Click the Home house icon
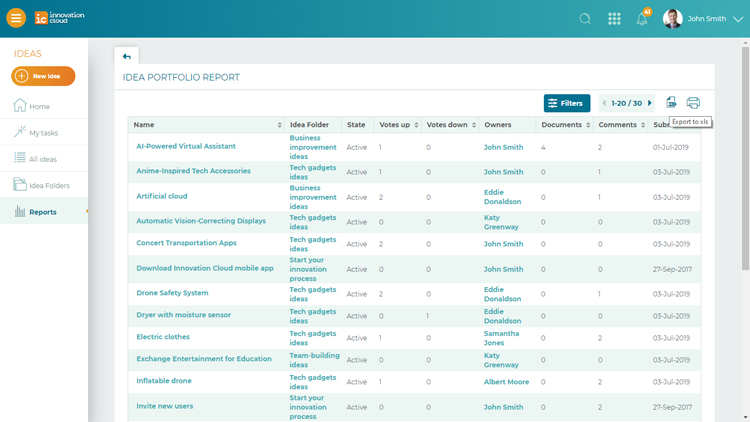 tap(20, 105)
